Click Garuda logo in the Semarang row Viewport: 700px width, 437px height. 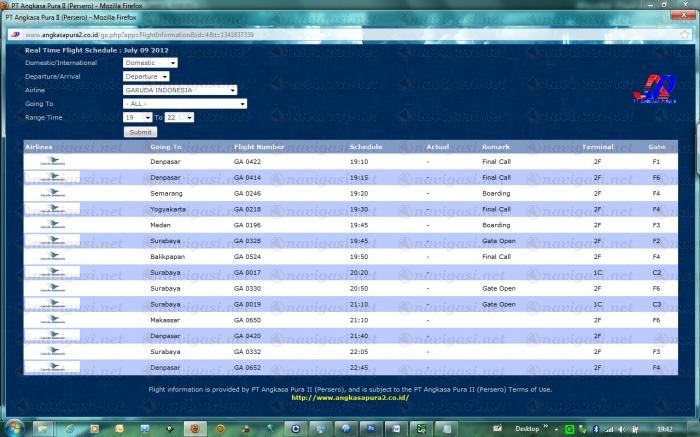click(x=46, y=193)
